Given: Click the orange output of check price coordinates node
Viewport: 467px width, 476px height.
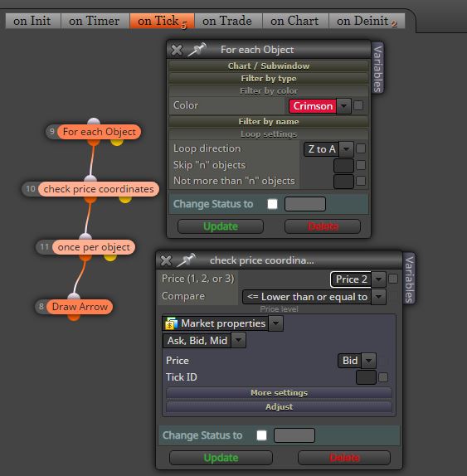Looking at the screenshot, I should point(90,199).
